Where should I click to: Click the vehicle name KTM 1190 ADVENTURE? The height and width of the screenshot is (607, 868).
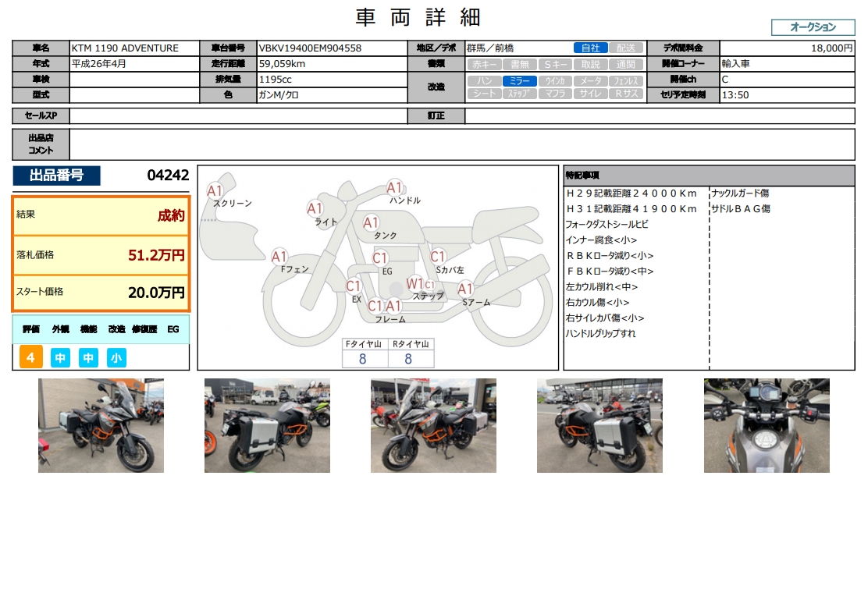click(125, 48)
